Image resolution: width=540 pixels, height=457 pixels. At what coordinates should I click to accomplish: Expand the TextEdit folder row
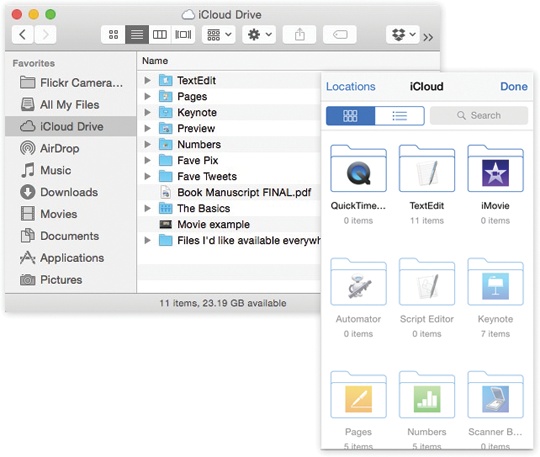(x=147, y=81)
